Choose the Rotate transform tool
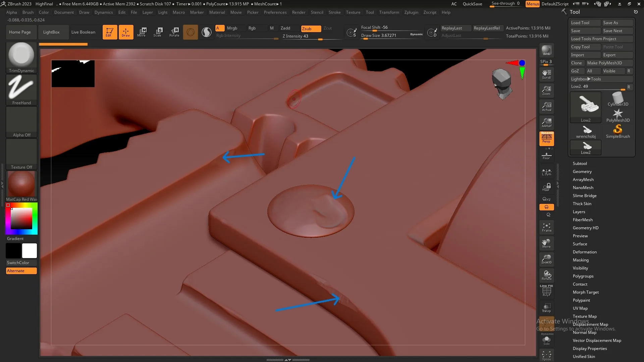Image resolution: width=644 pixels, height=362 pixels. point(174,32)
